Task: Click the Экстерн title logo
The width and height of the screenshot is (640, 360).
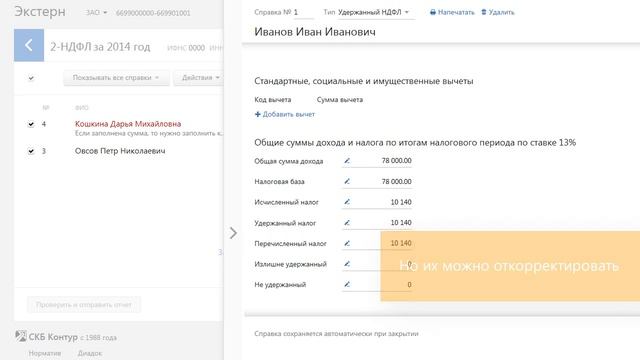Action: (40, 12)
